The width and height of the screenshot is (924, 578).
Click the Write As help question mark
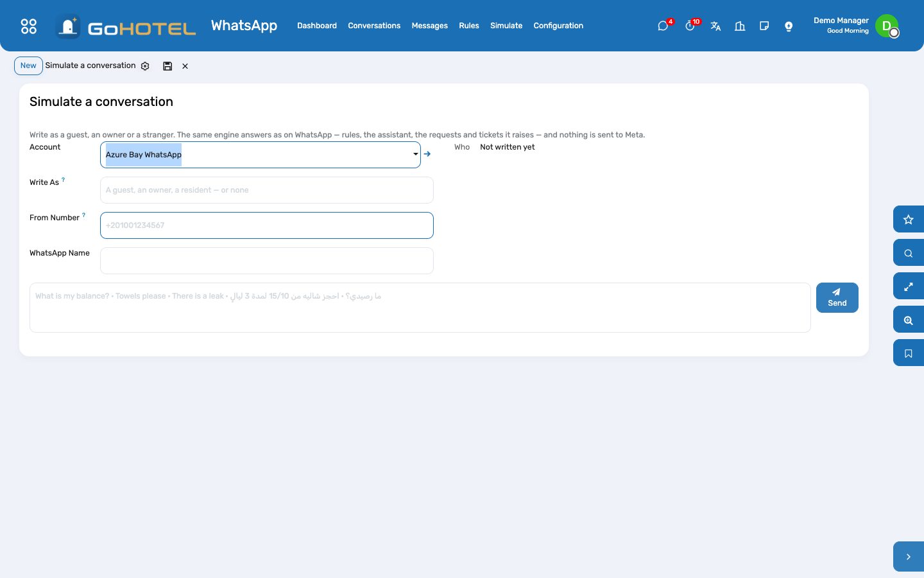(x=63, y=180)
